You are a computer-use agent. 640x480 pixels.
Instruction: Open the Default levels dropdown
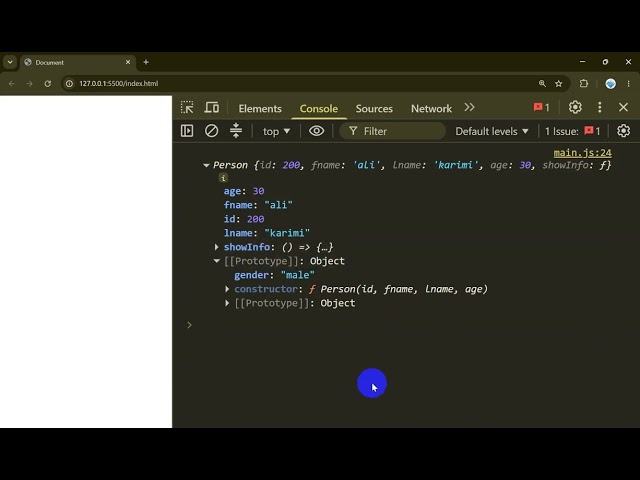click(x=492, y=131)
